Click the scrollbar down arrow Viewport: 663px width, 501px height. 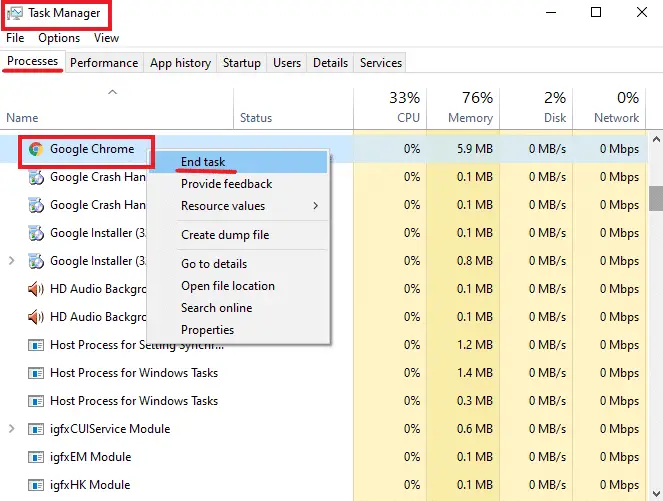point(656,493)
